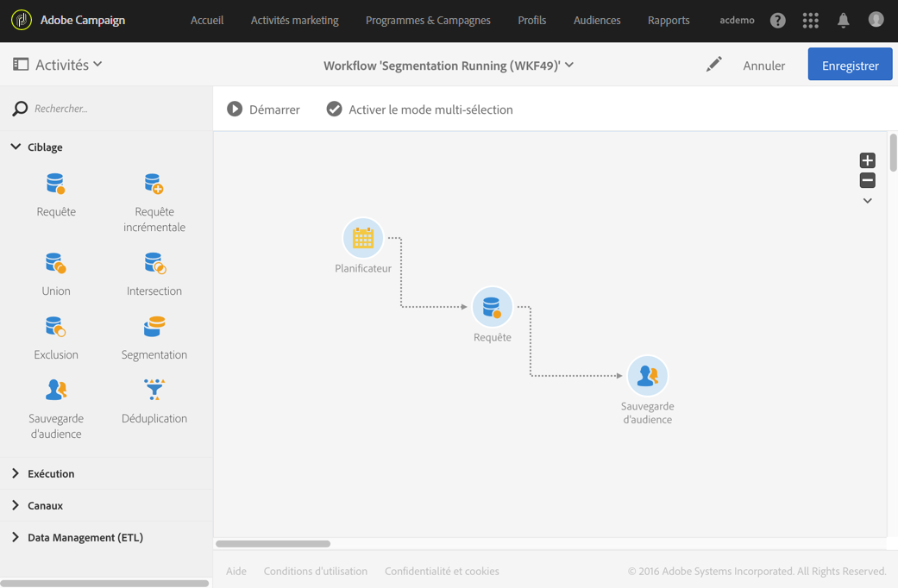Screen dimensions: 898x588
Task: Click the canvas zoom in plus button
Action: 867,160
